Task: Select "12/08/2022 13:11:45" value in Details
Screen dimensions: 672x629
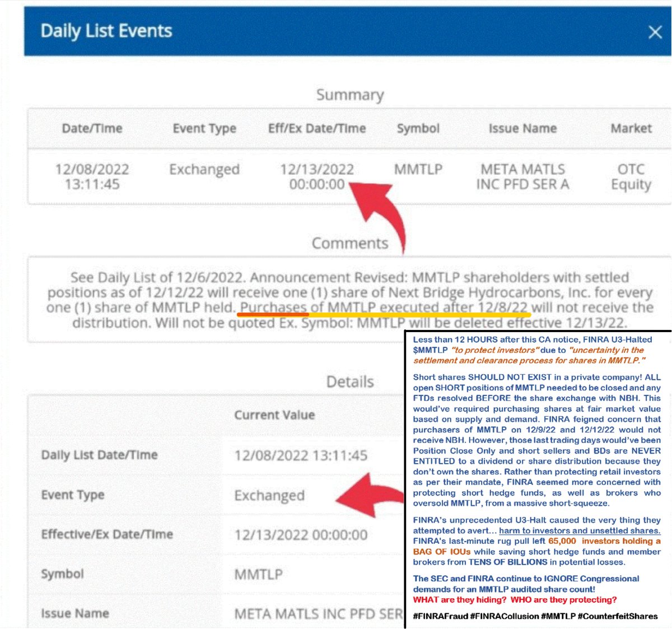Action: (301, 455)
